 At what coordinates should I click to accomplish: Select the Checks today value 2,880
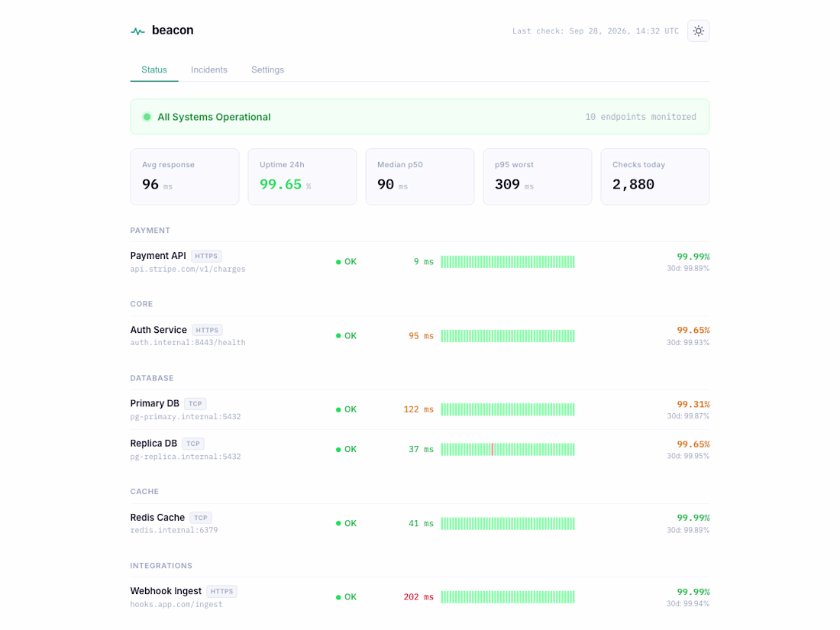click(633, 184)
